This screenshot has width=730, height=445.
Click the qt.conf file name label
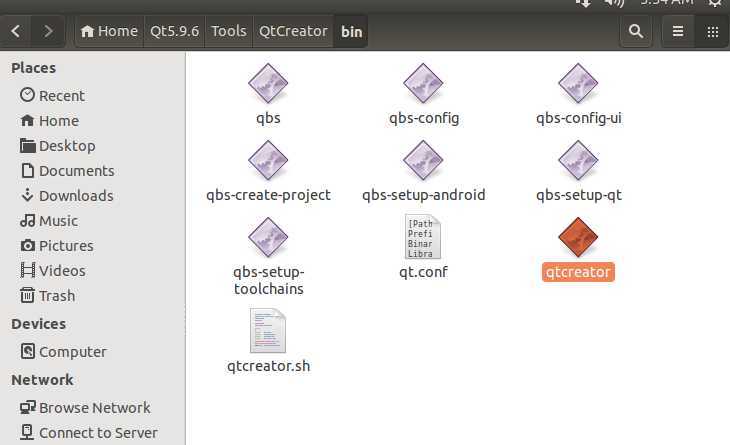423,272
